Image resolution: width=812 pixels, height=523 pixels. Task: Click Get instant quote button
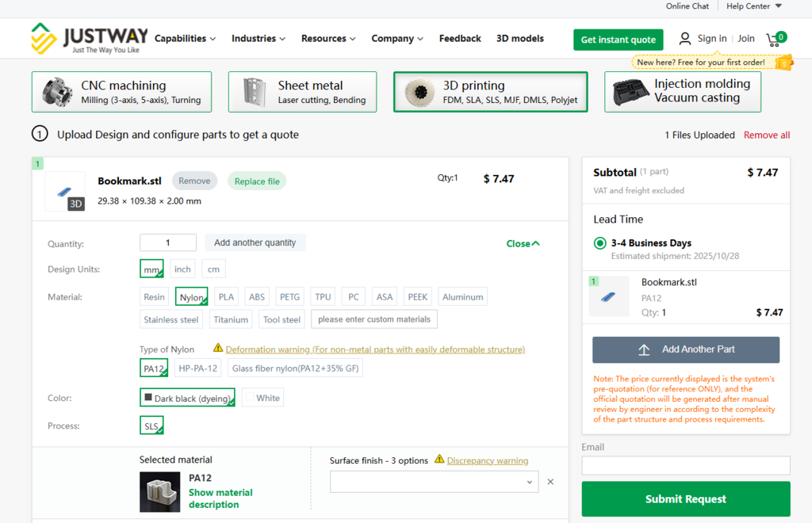pos(618,40)
